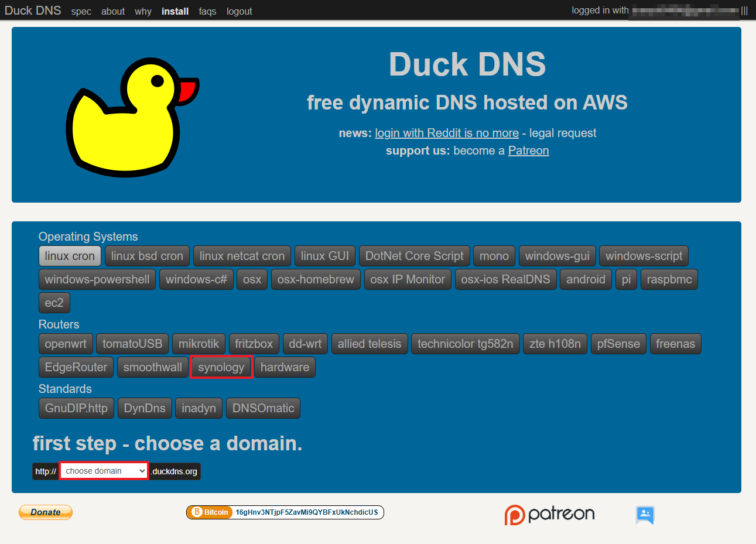Select the linux bsd cron button
Viewport: 756px width, 544px height.
pyautogui.click(x=147, y=256)
